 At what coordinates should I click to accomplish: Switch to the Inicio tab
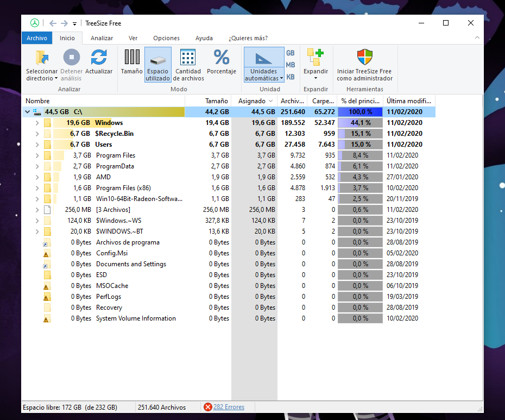point(67,38)
